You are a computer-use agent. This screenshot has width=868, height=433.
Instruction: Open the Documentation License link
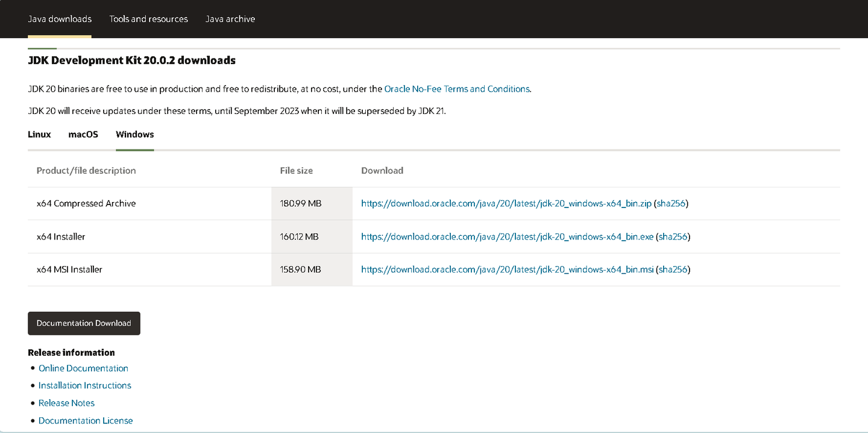click(86, 420)
